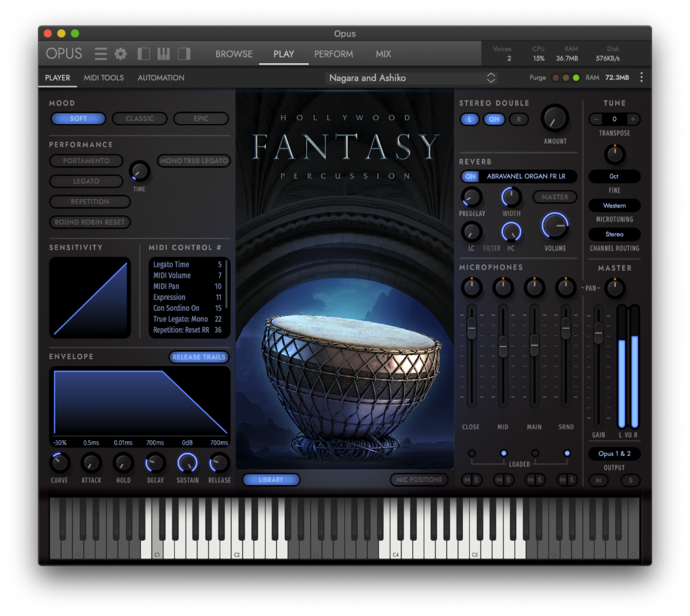Switch to the Mix tab
The image size is (690, 616).
(383, 54)
